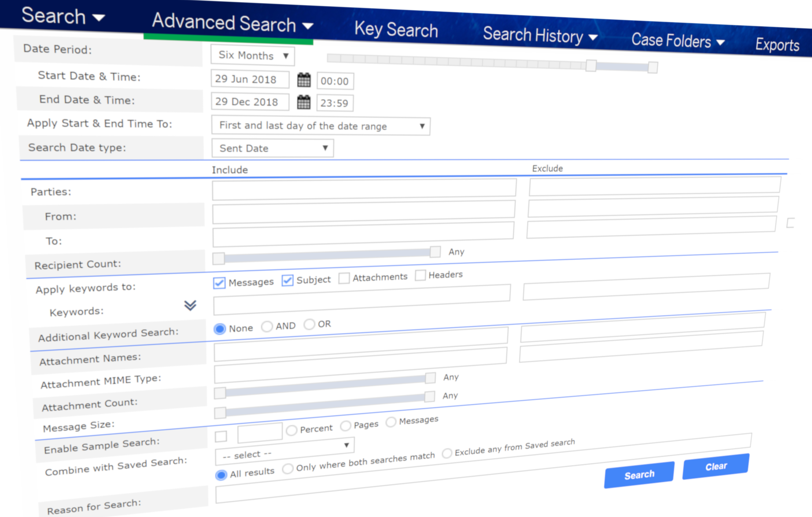812x517 pixels.
Task: Click the date period slider right handle
Action: [x=653, y=67]
